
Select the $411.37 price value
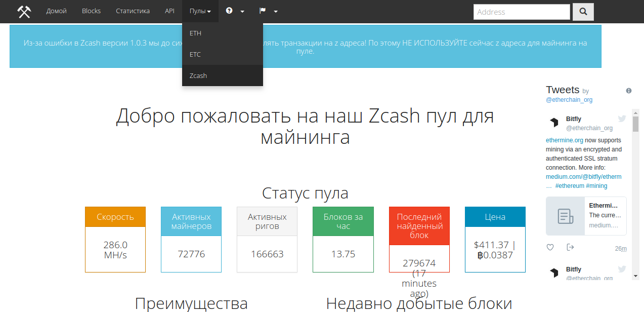pyautogui.click(x=492, y=245)
